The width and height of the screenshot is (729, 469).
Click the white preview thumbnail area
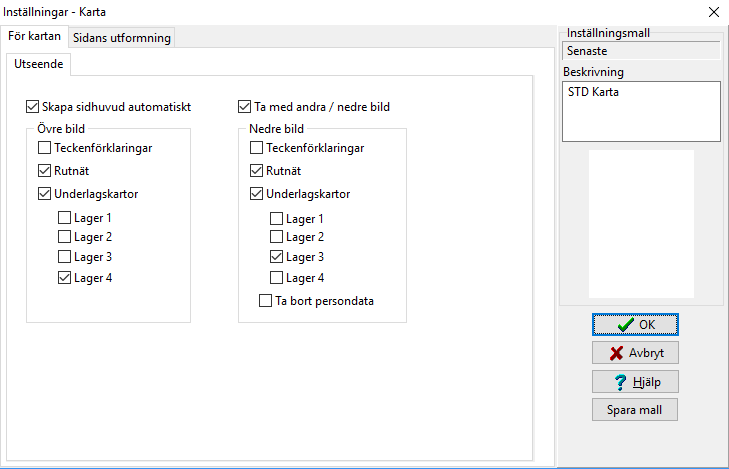(641, 224)
